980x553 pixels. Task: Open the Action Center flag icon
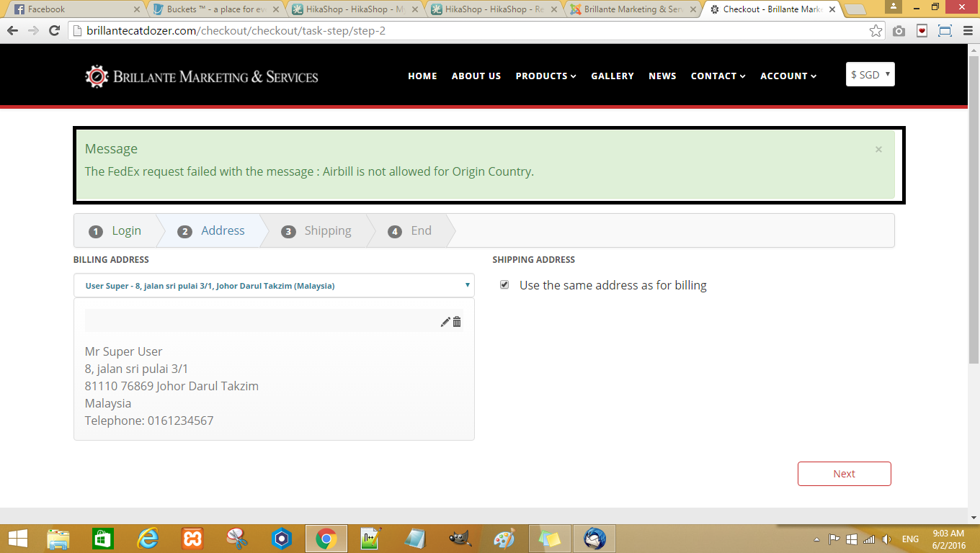(x=834, y=539)
